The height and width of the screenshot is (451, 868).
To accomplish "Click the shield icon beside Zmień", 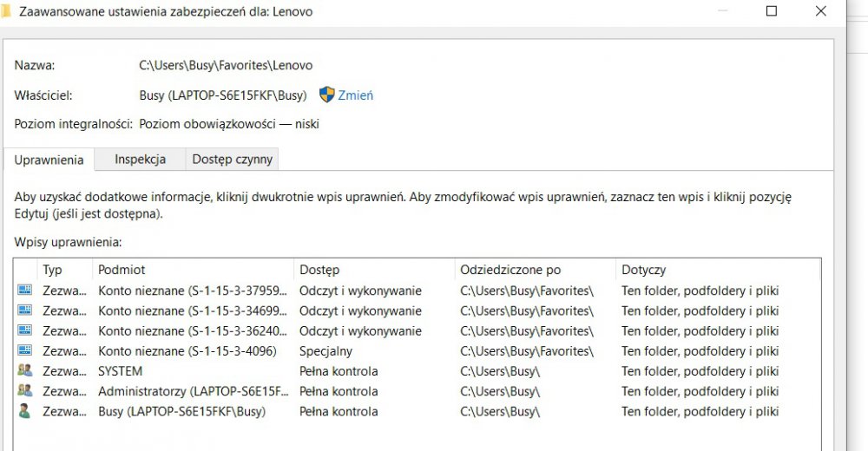I will [326, 95].
